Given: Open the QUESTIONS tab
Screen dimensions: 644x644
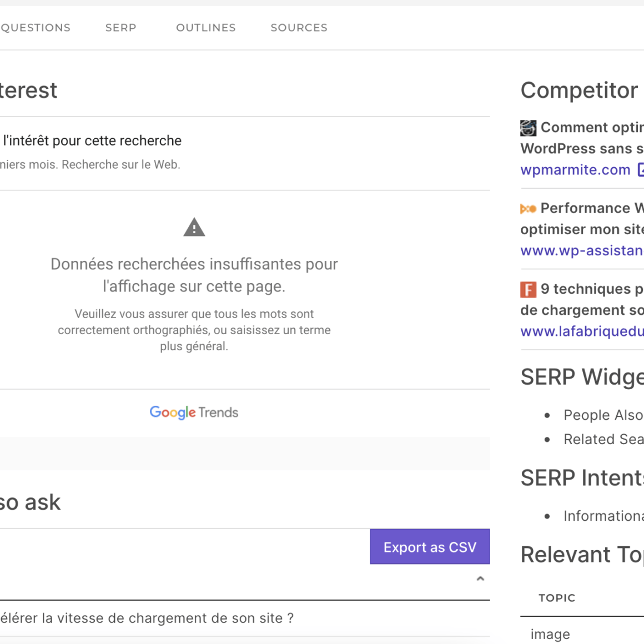Looking at the screenshot, I should [x=36, y=28].
